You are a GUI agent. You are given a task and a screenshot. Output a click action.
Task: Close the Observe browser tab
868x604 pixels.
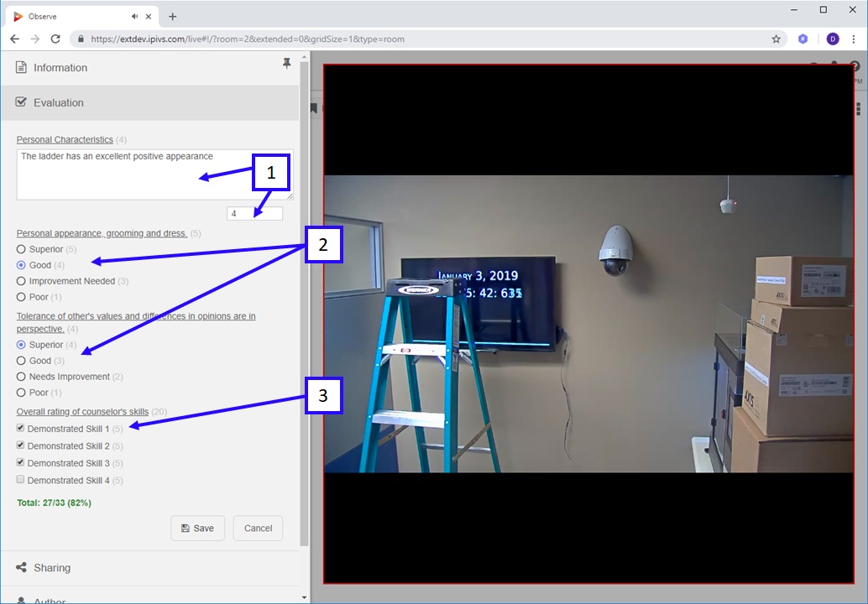tap(149, 17)
